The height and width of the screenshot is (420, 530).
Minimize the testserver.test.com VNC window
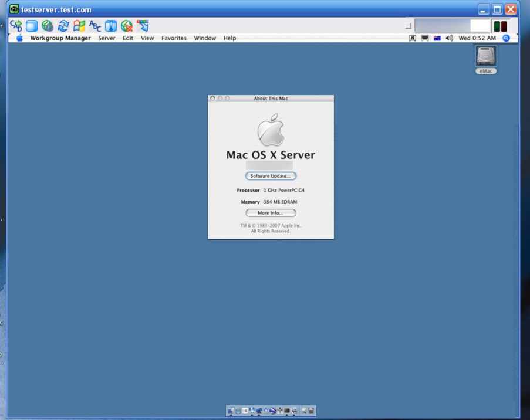484,9
